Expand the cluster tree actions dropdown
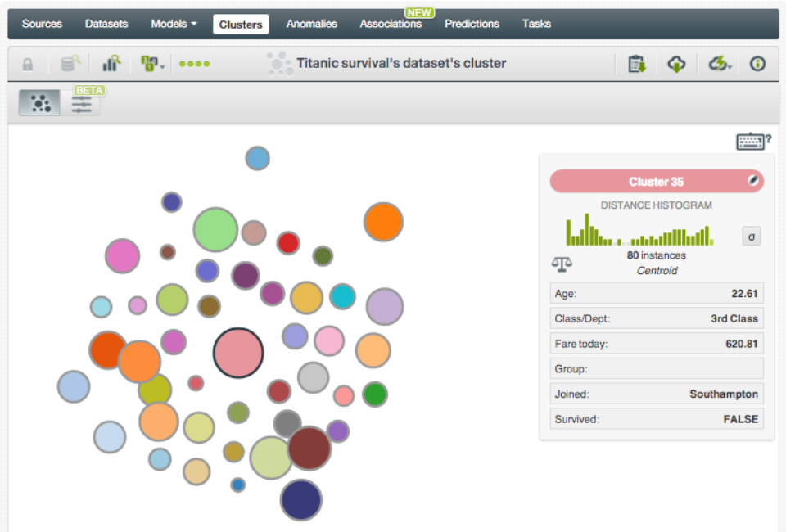 pos(152,64)
